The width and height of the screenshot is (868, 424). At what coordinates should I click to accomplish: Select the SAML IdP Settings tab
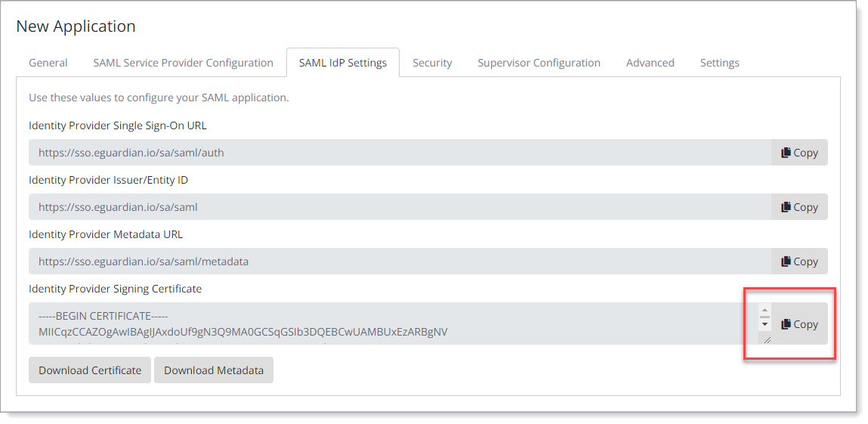pos(343,63)
